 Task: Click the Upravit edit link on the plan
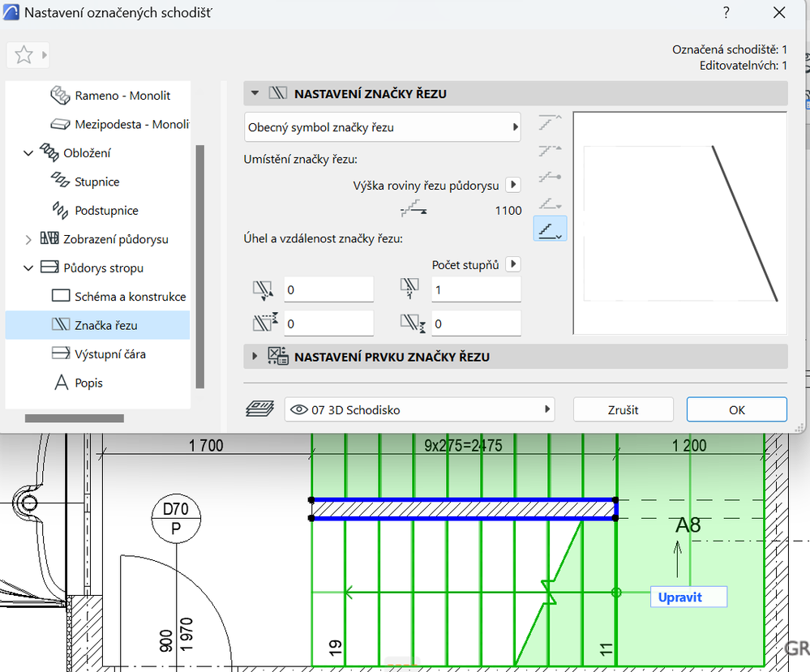[x=688, y=597]
